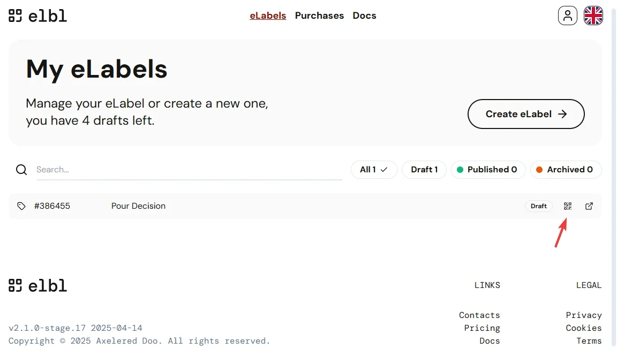Click the elbl logo in the footer
Image resolution: width=617 pixels, height=364 pixels.
[37, 285]
